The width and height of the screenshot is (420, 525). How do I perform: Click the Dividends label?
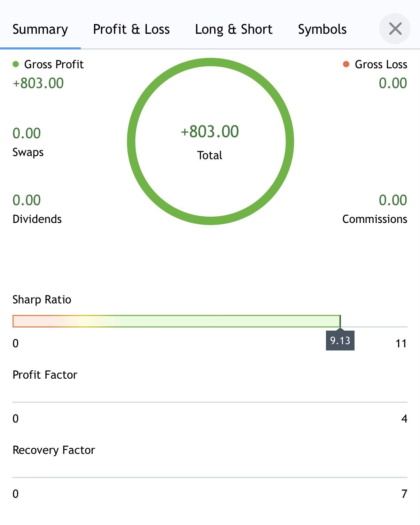(37, 219)
